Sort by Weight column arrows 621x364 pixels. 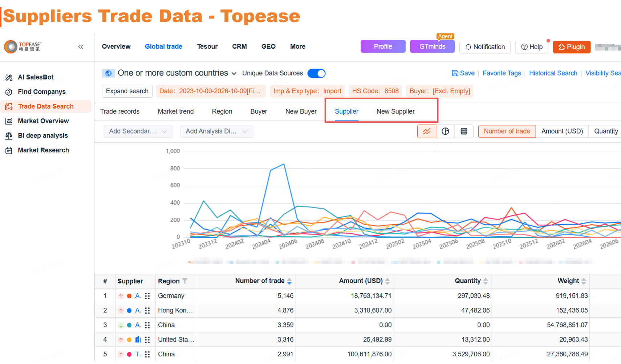tap(584, 281)
